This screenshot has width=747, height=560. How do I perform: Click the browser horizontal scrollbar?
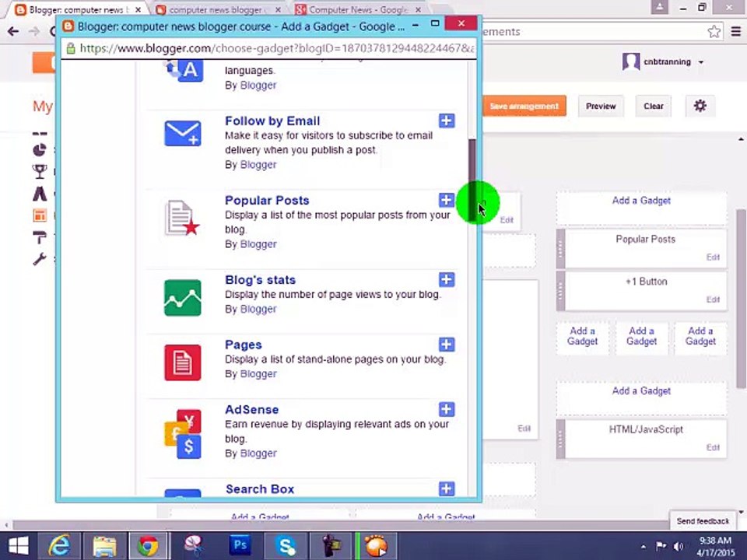pos(341,525)
